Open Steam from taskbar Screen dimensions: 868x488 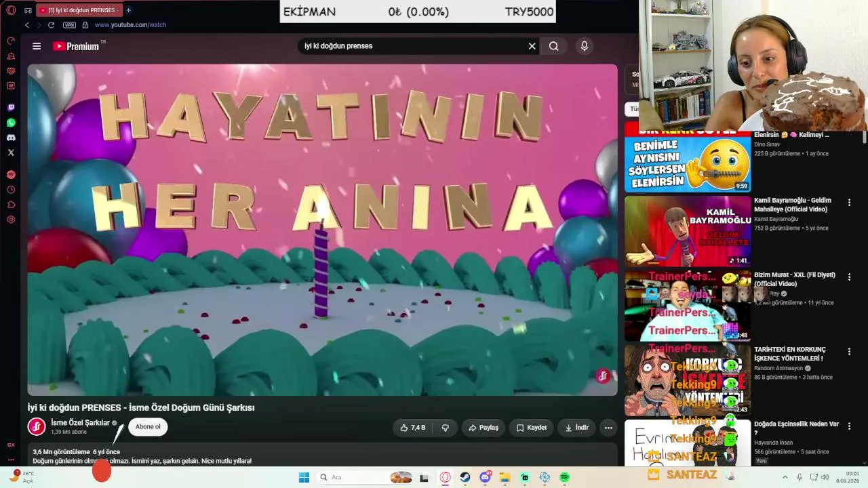point(465,477)
